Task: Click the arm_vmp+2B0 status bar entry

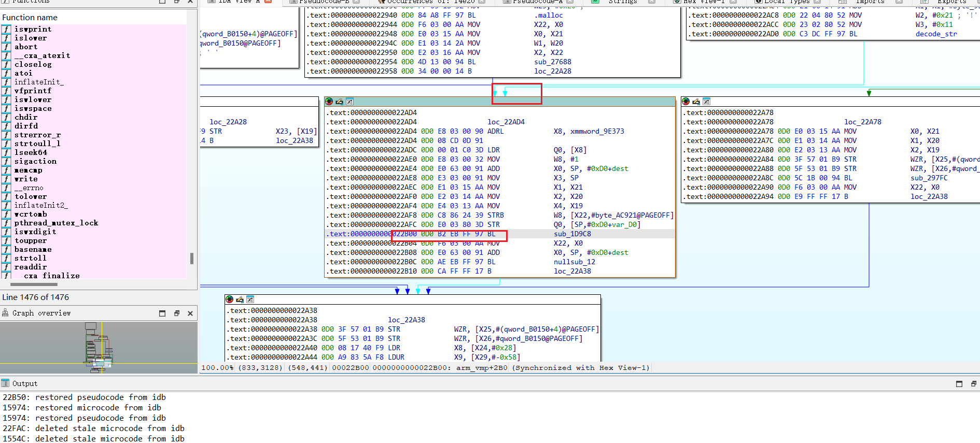Action: [482, 367]
